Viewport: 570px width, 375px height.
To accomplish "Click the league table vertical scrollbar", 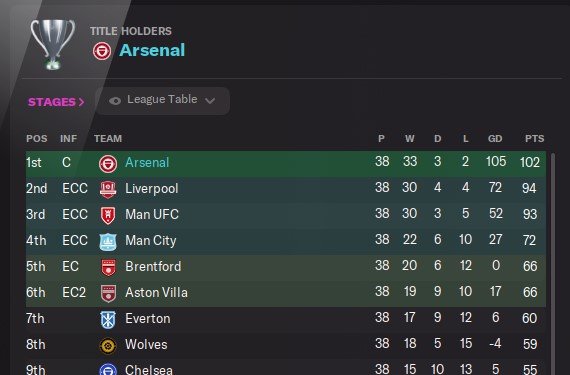I will point(553,263).
